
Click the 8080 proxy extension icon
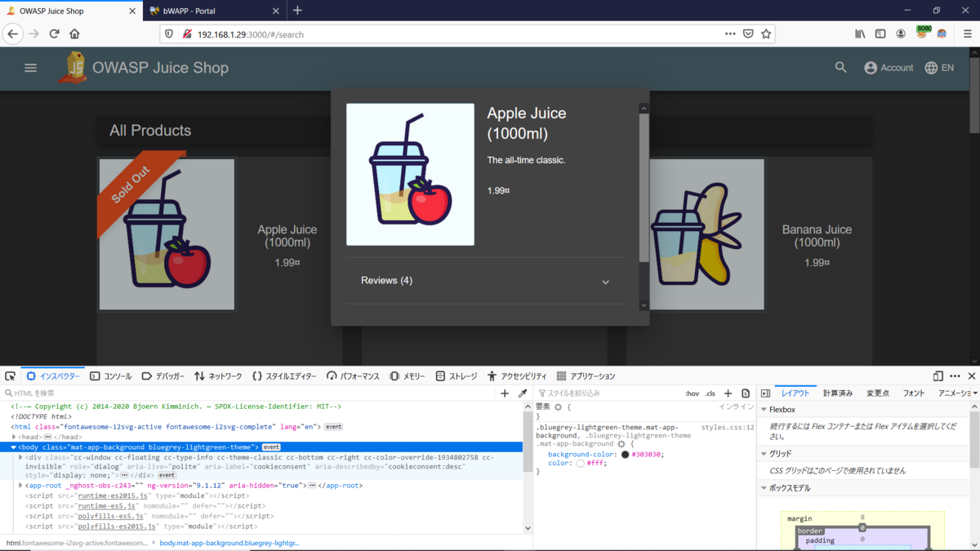pyautogui.click(x=923, y=33)
